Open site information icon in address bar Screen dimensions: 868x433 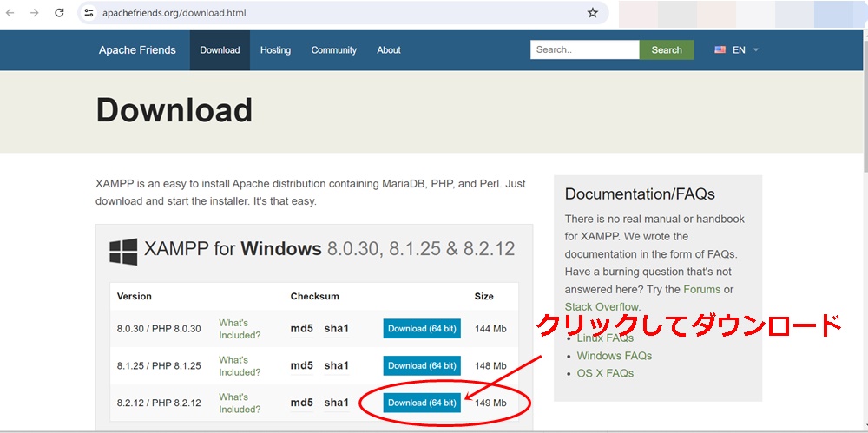coord(89,13)
